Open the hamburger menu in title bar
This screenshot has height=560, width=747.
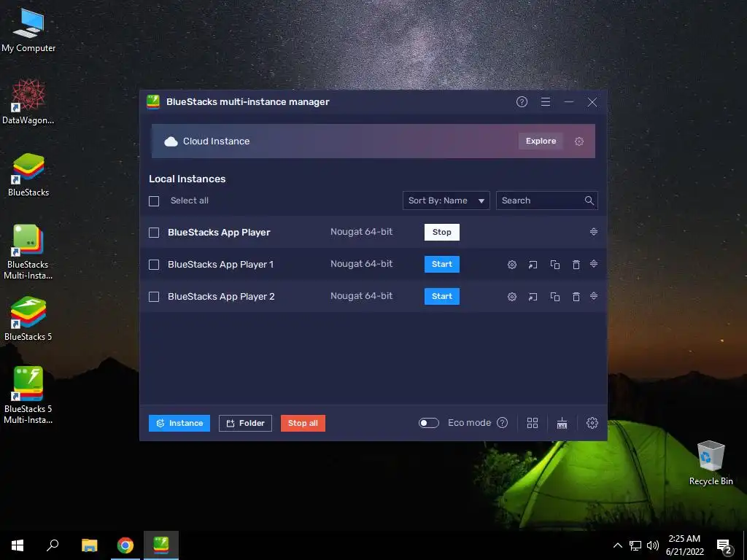[x=546, y=102]
